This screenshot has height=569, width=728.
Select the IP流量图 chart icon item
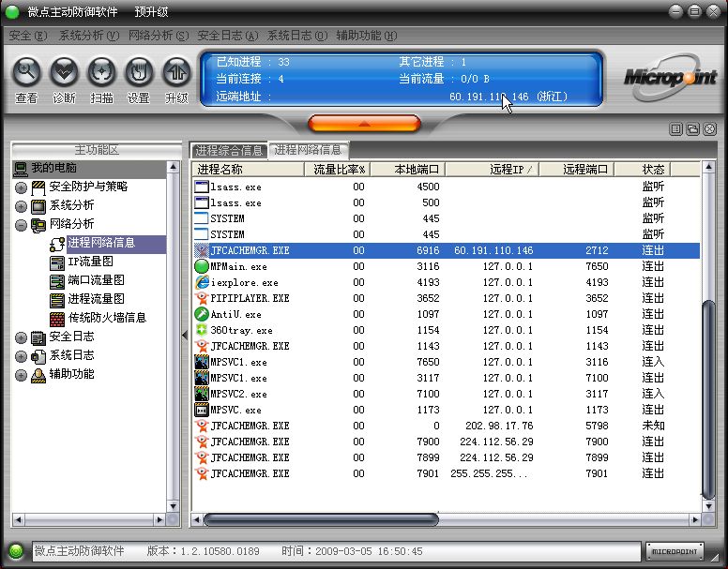90,262
